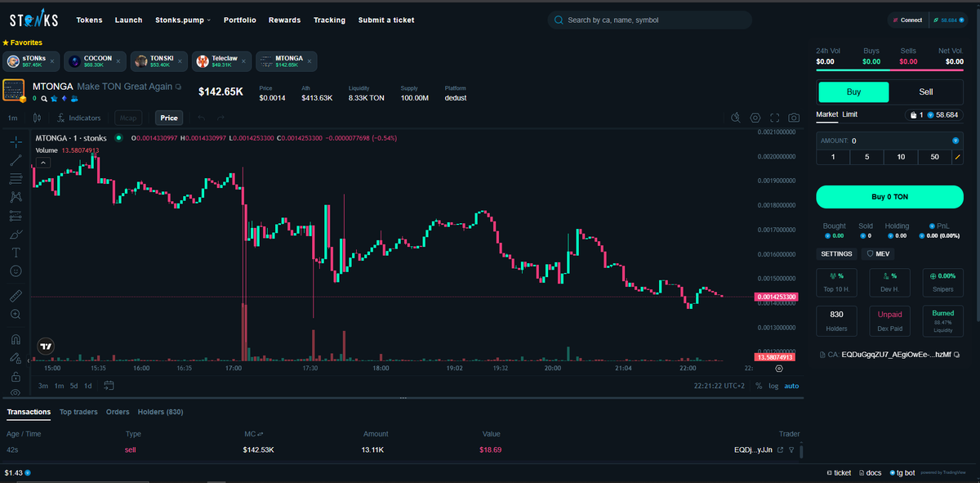Redo the last chart action
The image size is (980, 483).
[220, 118]
